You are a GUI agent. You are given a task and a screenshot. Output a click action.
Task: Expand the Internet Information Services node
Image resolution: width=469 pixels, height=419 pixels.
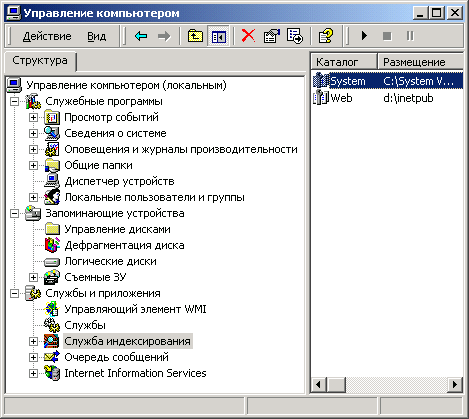point(33,373)
